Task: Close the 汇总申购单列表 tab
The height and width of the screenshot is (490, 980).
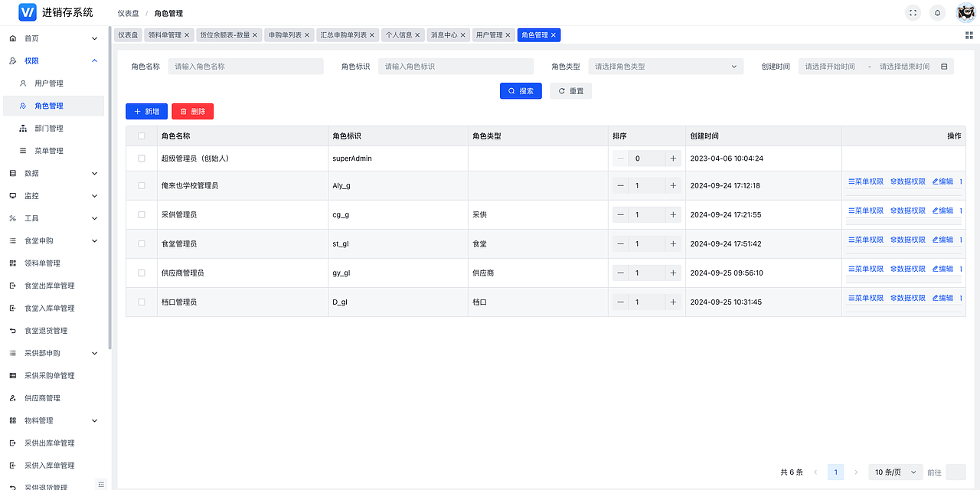Action: point(372,35)
